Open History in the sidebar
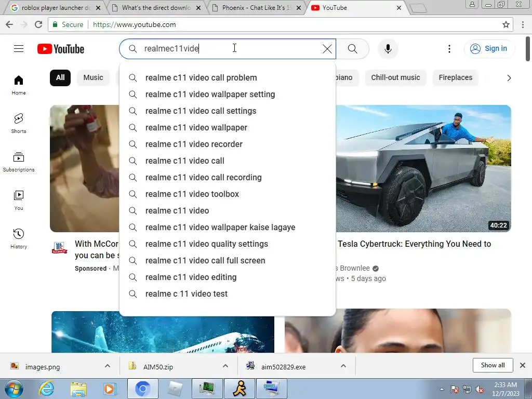 (19, 239)
